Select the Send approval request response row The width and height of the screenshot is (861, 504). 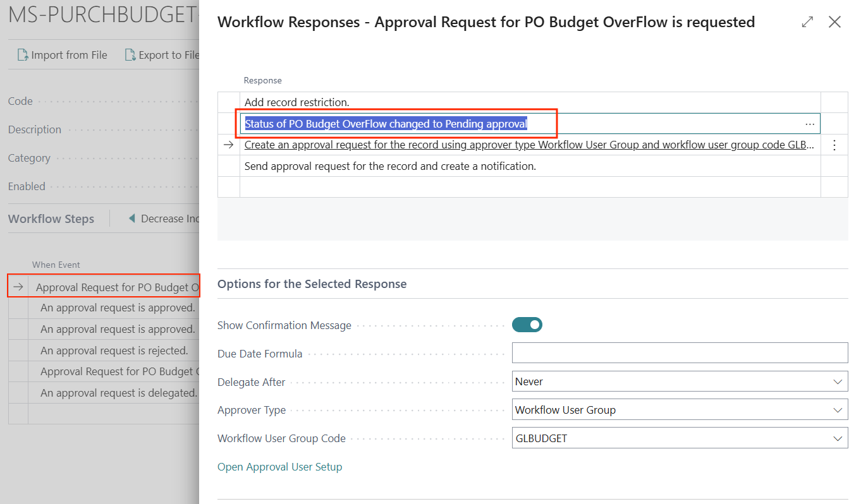coord(390,167)
